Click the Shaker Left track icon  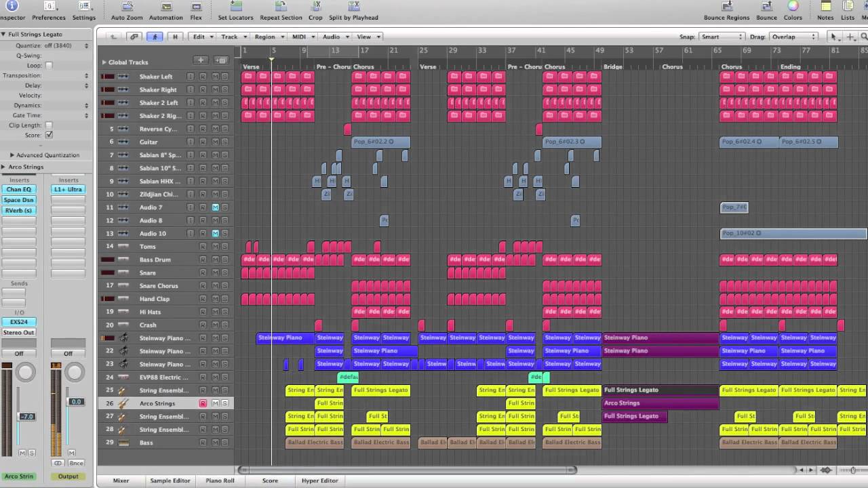(123, 77)
